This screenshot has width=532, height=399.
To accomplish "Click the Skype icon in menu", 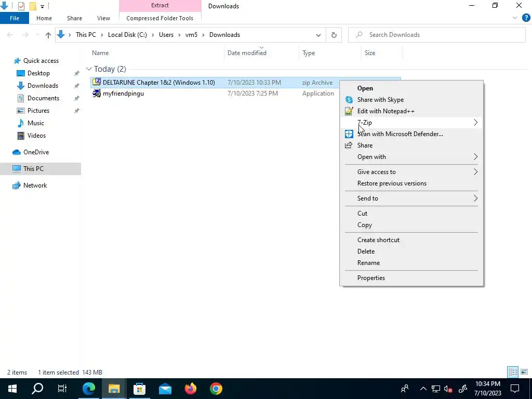I will pyautogui.click(x=349, y=100).
